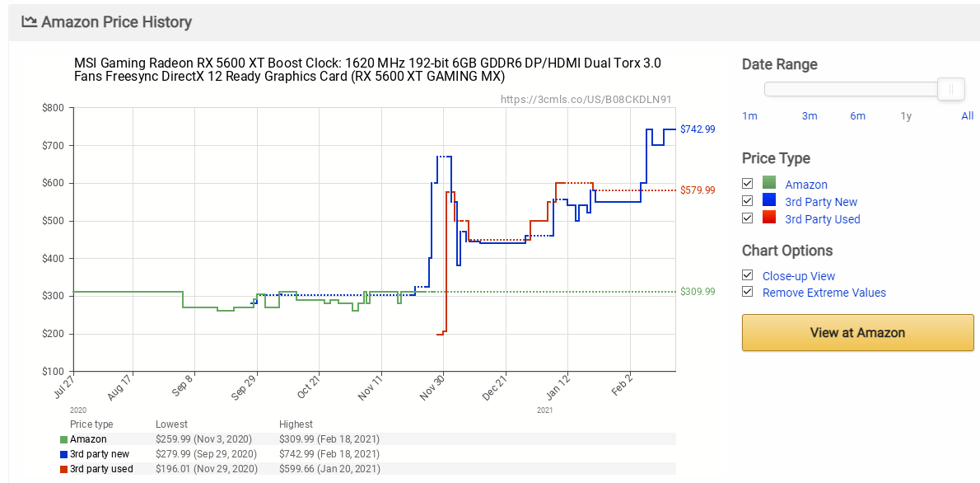Click lowest price $259.99 (Nov 3, 2020)
Viewport: 980px width, 483px height.
click(205, 439)
